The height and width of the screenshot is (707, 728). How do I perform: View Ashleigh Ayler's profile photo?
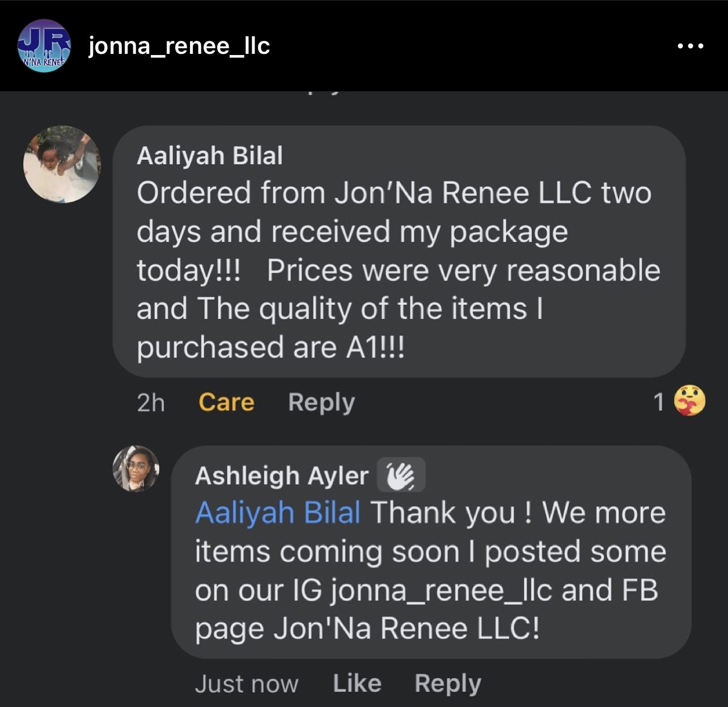click(136, 468)
